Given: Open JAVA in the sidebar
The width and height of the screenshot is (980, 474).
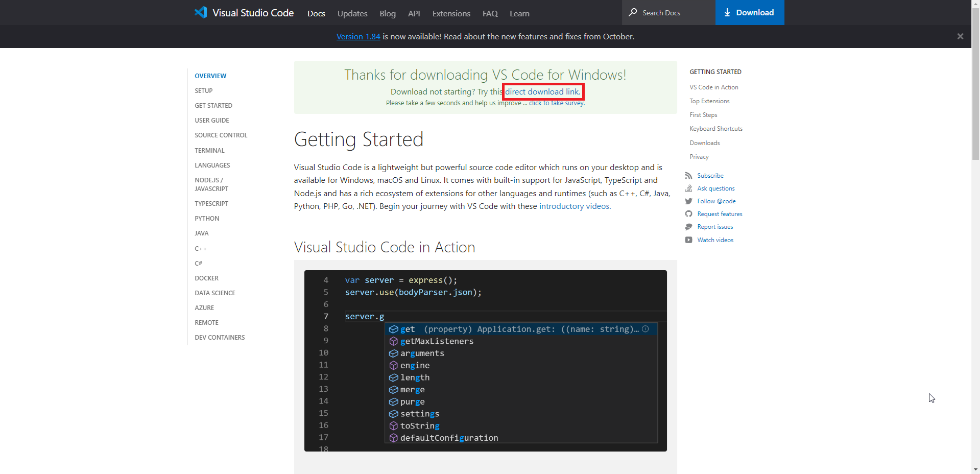Looking at the screenshot, I should point(202,233).
